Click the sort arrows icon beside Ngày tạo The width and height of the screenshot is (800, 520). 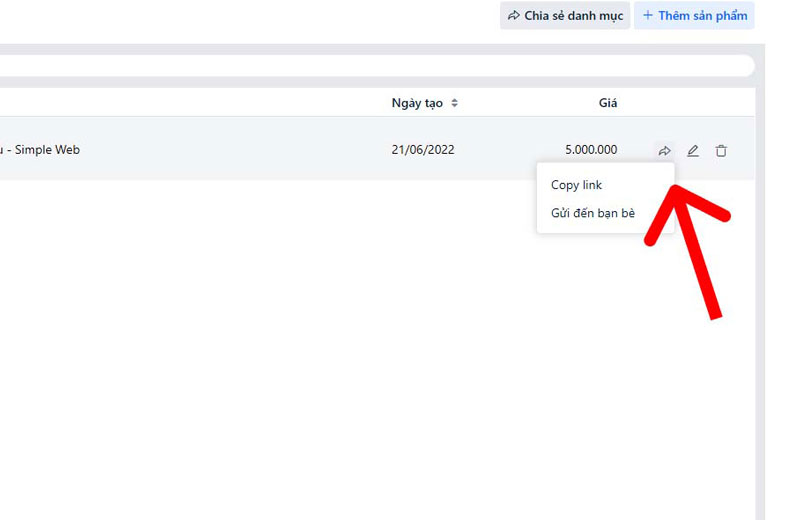(455, 103)
